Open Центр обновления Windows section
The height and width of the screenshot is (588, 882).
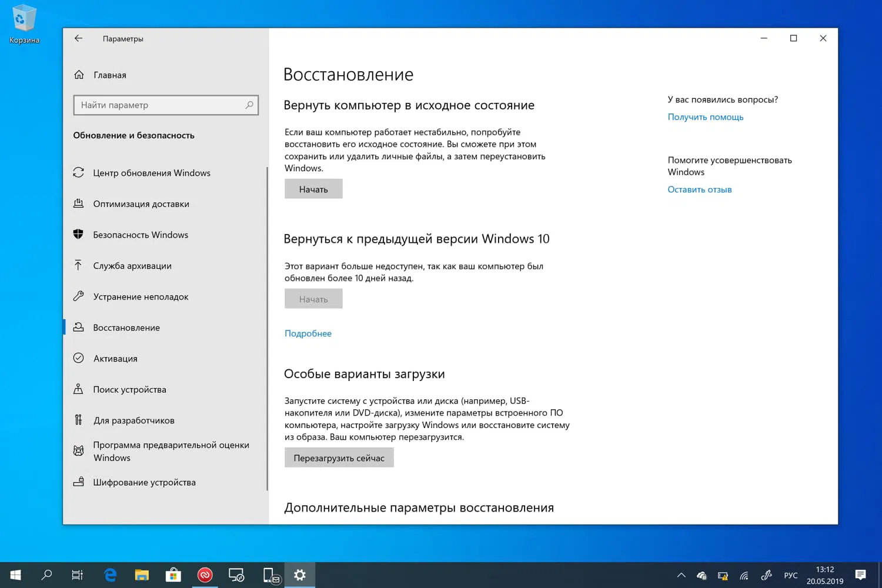point(152,172)
